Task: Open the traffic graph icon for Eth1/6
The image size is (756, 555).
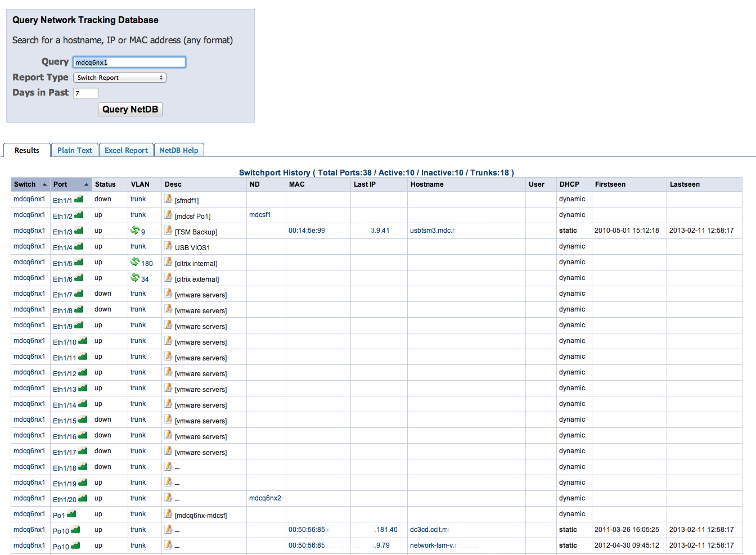Action: click(x=79, y=278)
